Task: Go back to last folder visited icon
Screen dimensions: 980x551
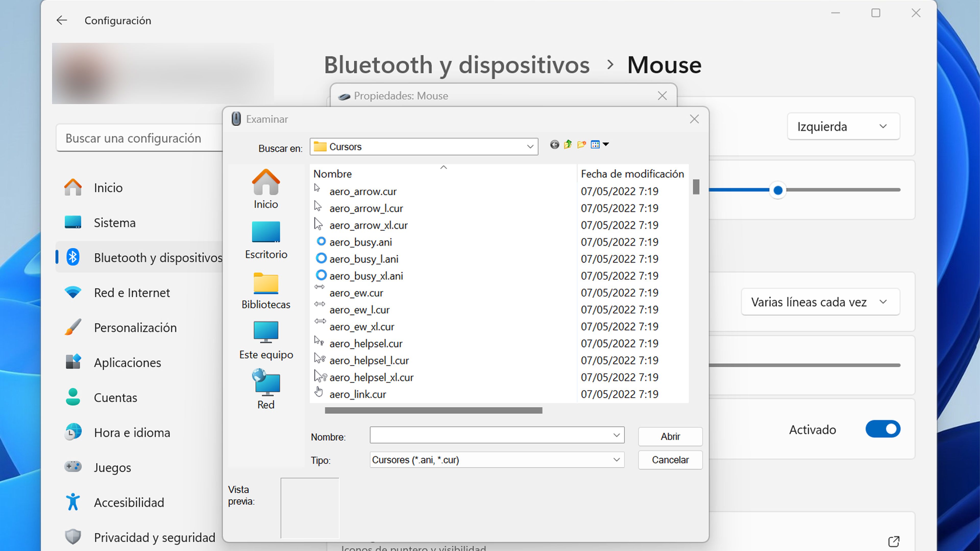Action: click(x=554, y=144)
